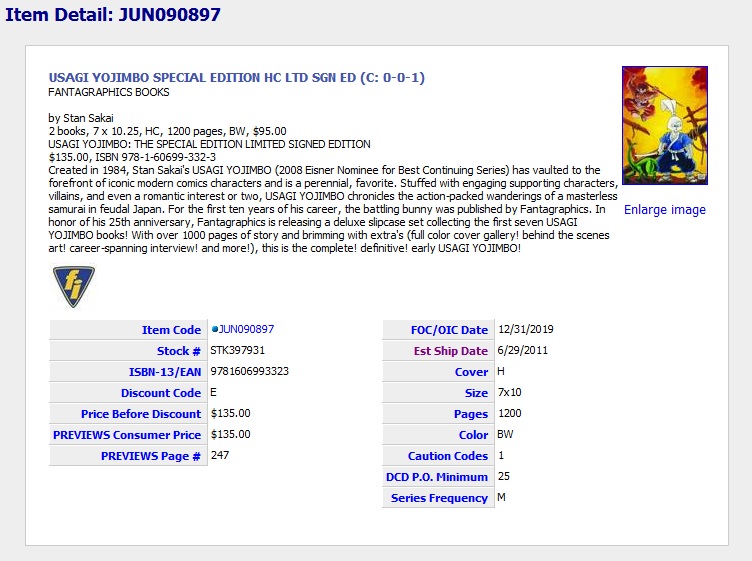Screen dimensions: 752x561
Task: Click the ISBN-13/EAN label
Action: [165, 372]
